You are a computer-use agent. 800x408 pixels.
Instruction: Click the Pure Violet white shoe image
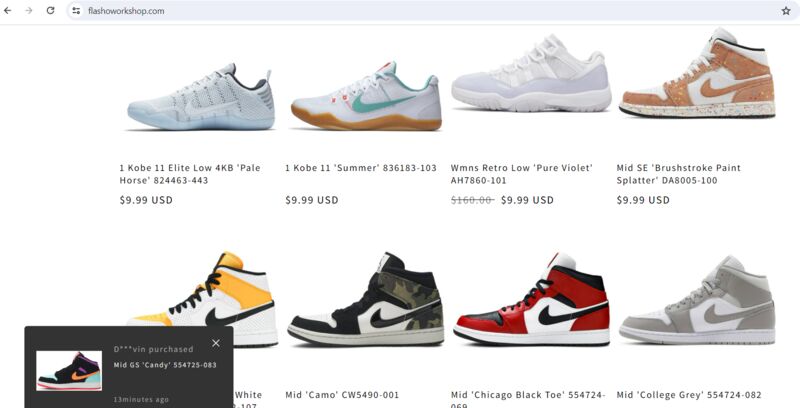tap(531, 73)
